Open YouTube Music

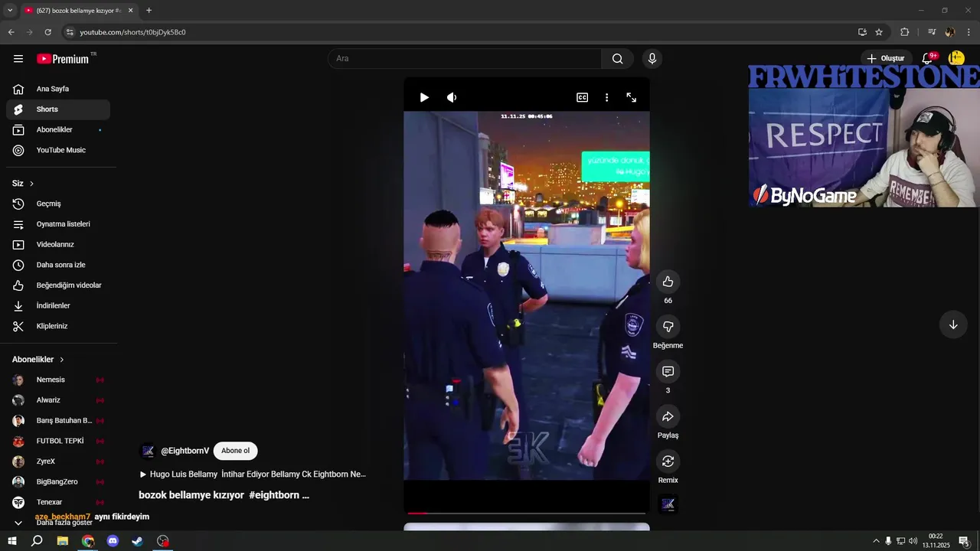coord(58,150)
